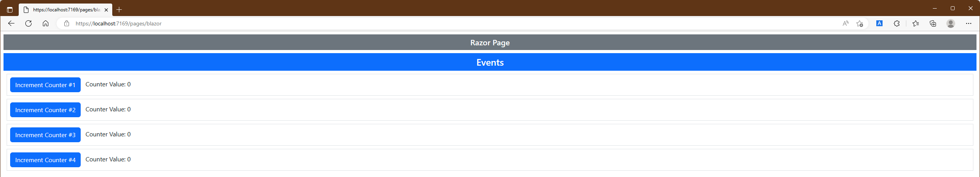
Task: Open Settings and more ellipsis menu
Action: 969,23
